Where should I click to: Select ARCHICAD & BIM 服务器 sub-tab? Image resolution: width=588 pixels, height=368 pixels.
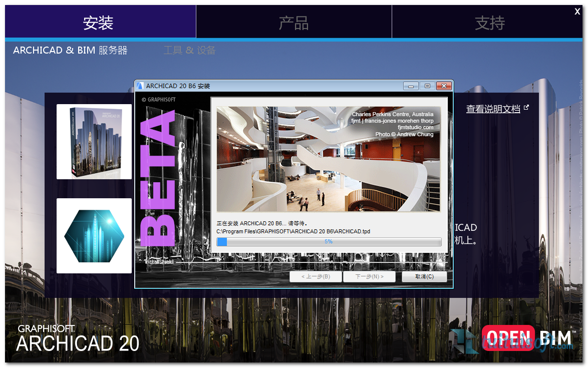pos(70,50)
